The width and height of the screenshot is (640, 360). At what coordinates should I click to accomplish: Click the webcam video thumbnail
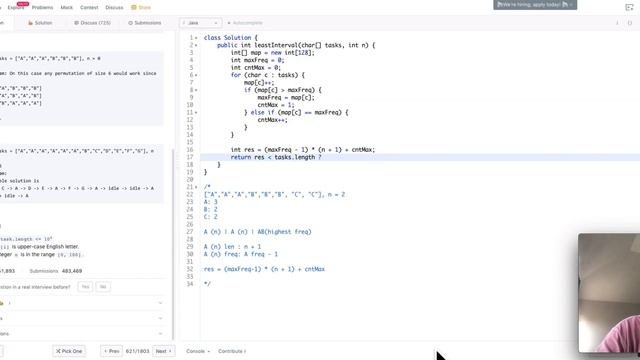[609, 293]
